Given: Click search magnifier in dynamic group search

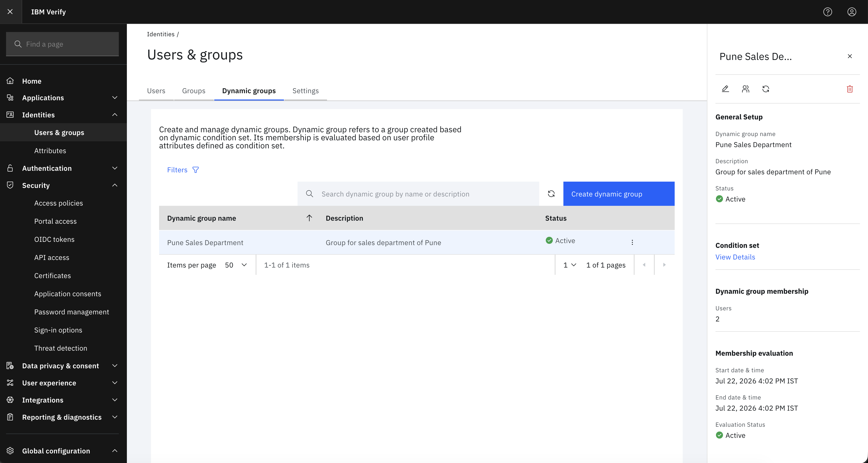Looking at the screenshot, I should pos(309,193).
